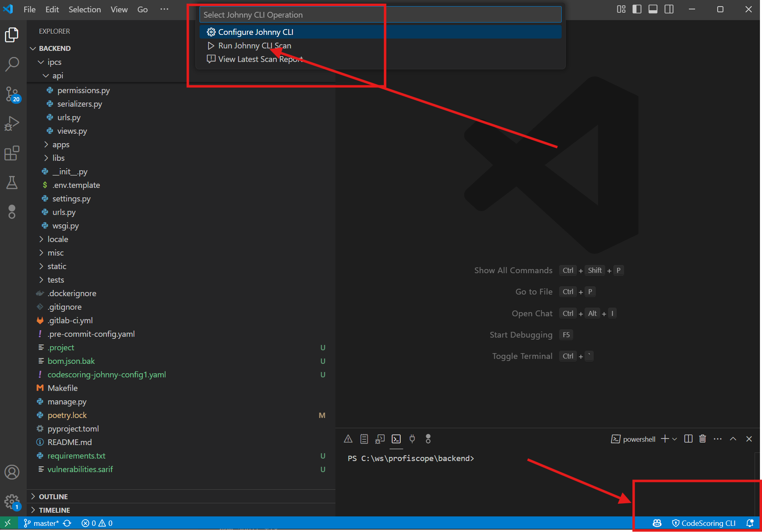Screen dimensions: 762x532
Task: Expand the OUTLINE section
Action: click(x=181, y=497)
